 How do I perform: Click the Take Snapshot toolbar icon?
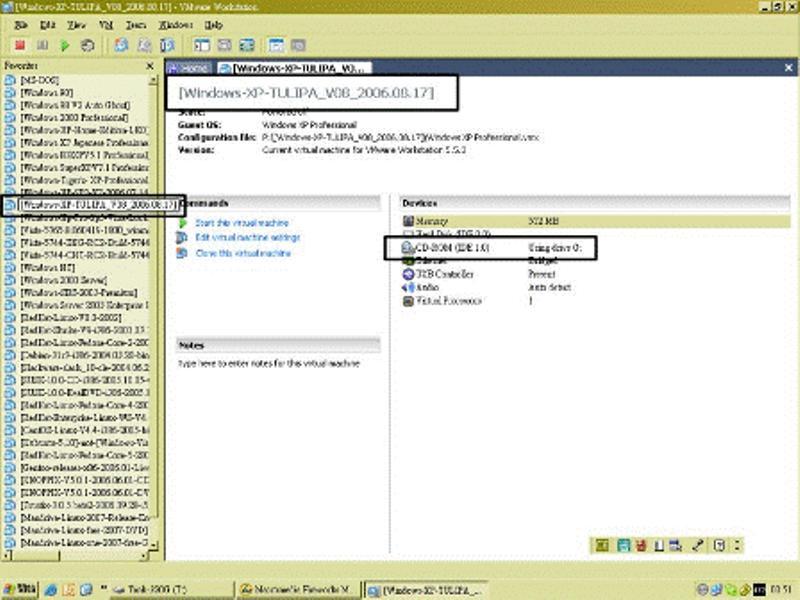click(x=121, y=45)
